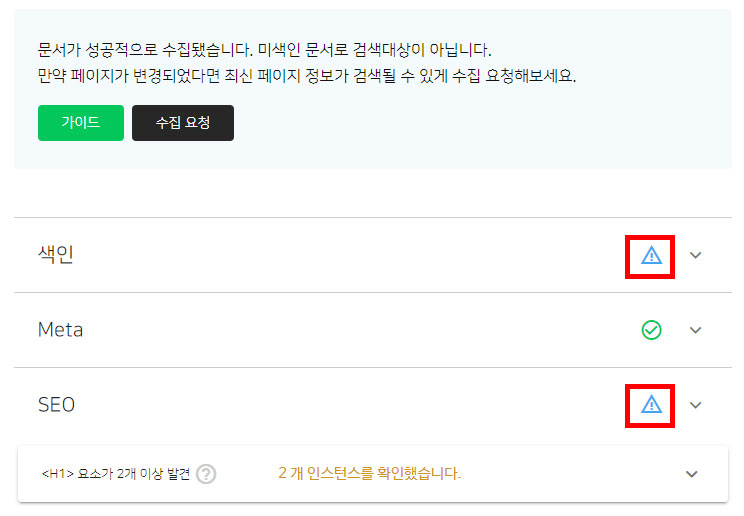Click the green check icon for Meta
The image size is (744, 516).
tap(651, 330)
